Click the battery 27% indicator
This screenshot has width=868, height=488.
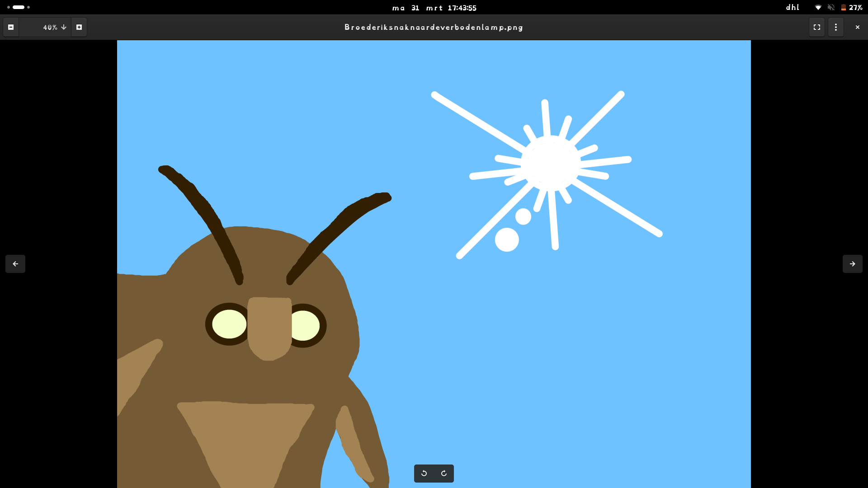pos(852,8)
